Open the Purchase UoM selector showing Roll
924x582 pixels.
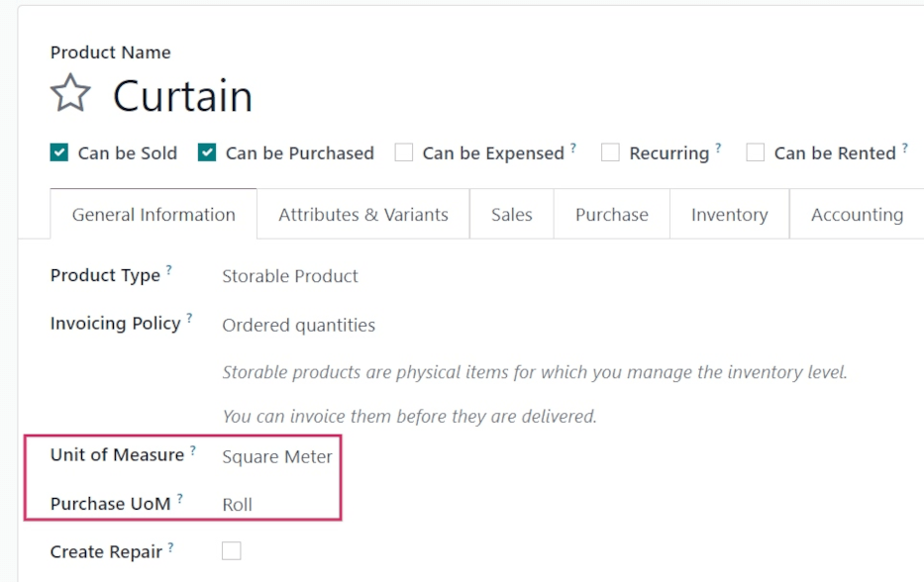pyautogui.click(x=237, y=504)
